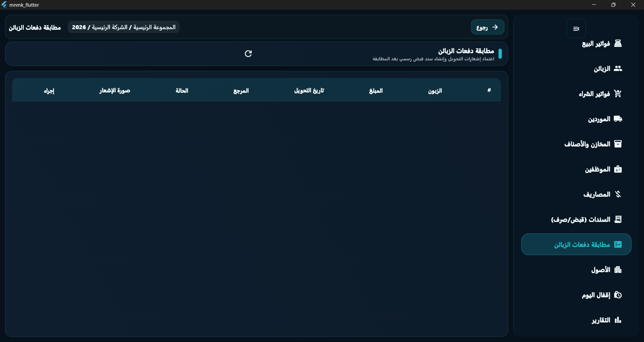Select مطابقة دفعات الزبائن menu item
The image size is (644, 342).
pyautogui.click(x=576, y=244)
